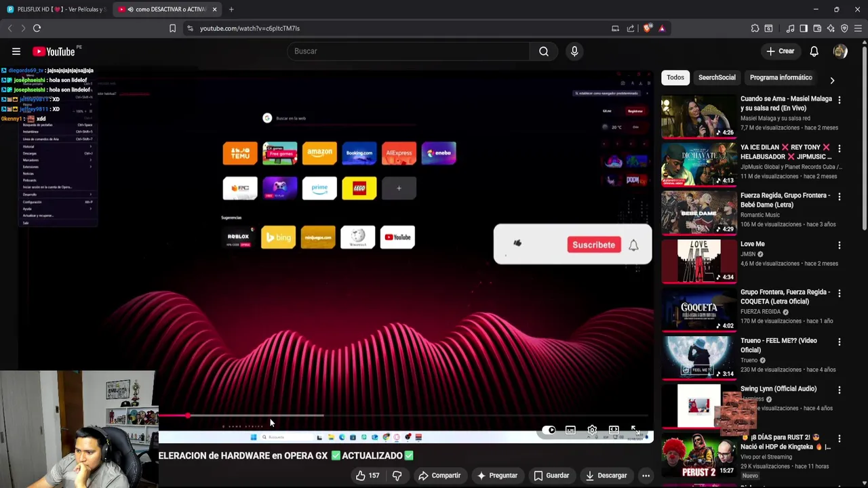Open COQUETA Grupo Frontera thumbnail
The height and width of the screenshot is (488, 868).
click(699, 309)
